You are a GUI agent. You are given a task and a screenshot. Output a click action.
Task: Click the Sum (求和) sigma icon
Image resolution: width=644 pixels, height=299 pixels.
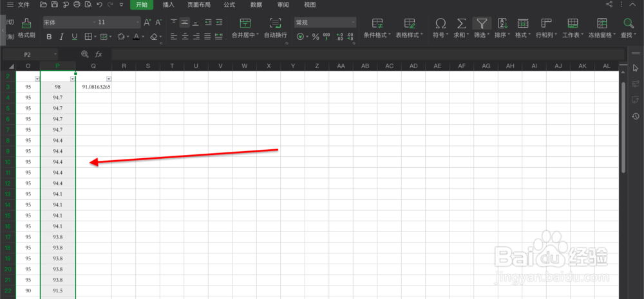pos(462,23)
